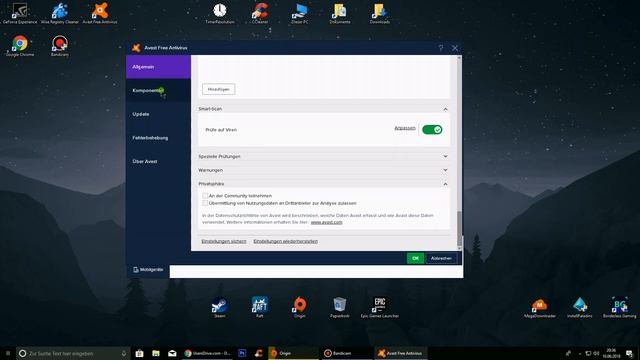Open the Update settings tab
The image size is (640, 360).
pyautogui.click(x=158, y=114)
